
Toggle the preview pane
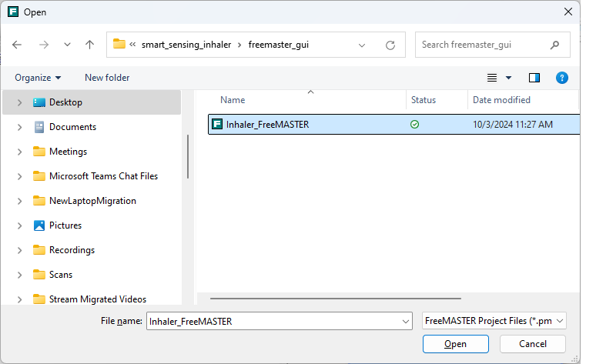coord(534,78)
